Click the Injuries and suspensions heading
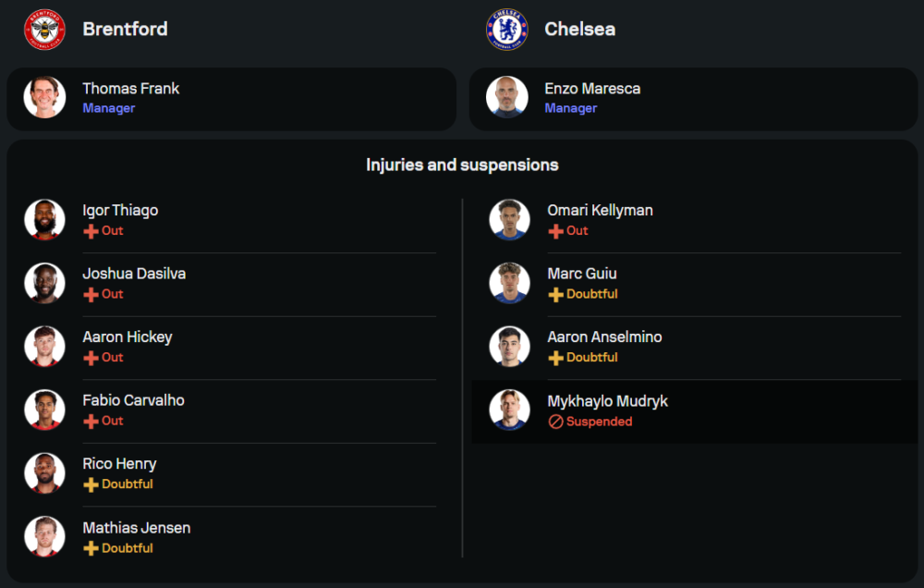The image size is (924, 588). point(462,165)
